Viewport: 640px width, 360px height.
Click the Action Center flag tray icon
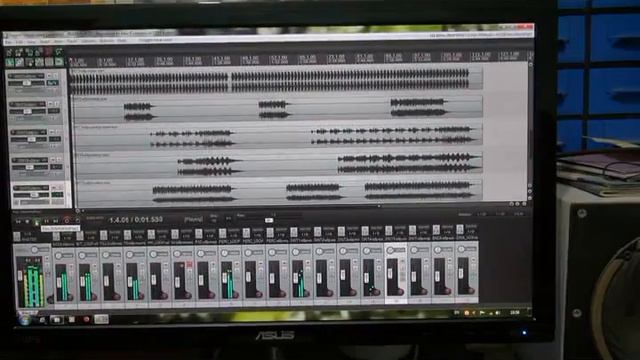pyautogui.click(x=482, y=313)
